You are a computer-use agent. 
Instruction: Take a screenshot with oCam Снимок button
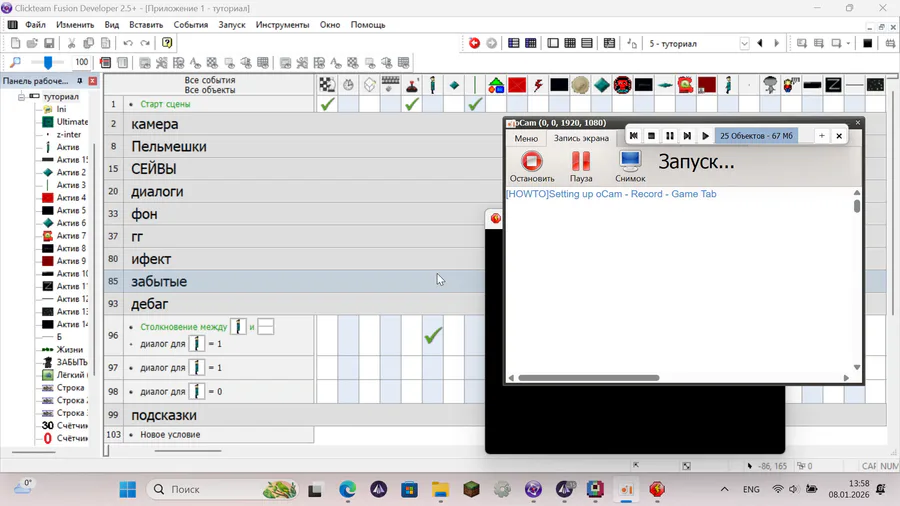(x=630, y=166)
